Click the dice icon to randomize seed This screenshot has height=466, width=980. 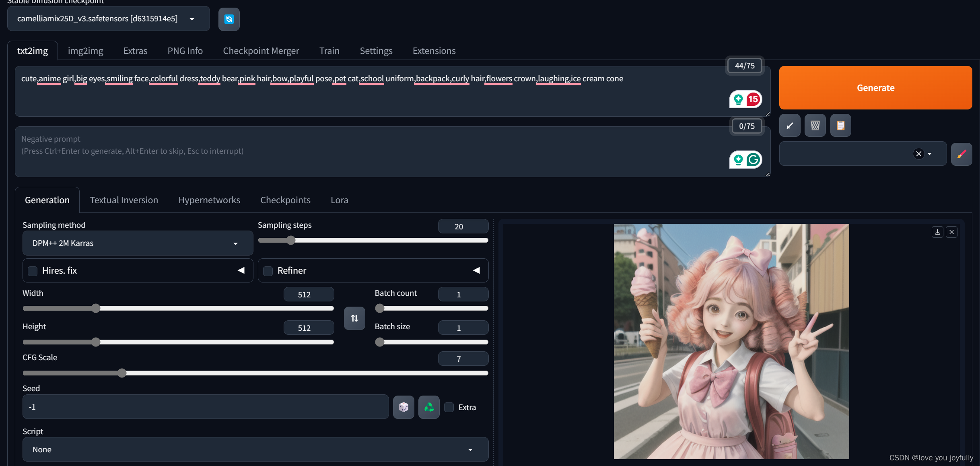(404, 407)
